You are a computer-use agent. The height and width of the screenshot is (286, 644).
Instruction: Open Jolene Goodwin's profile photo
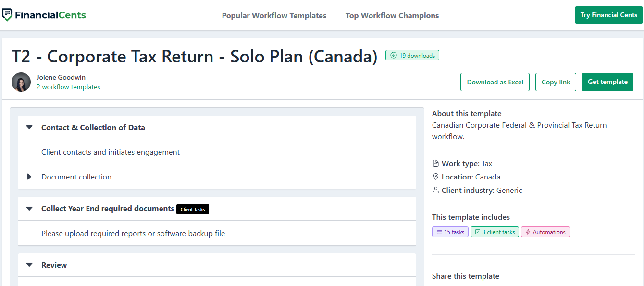click(21, 82)
